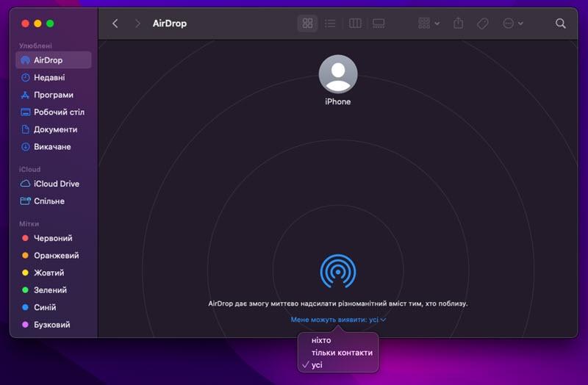Select the Оранжевий orange tag

[54, 255]
